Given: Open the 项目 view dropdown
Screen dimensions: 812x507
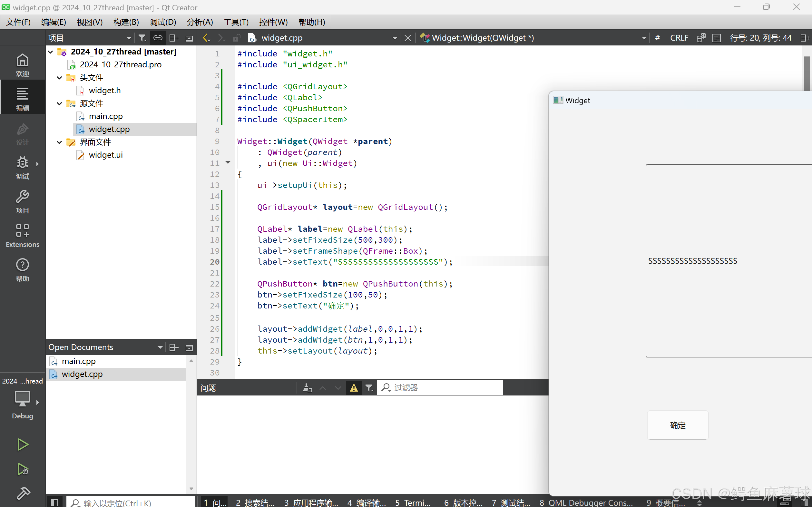Looking at the screenshot, I should tap(129, 38).
